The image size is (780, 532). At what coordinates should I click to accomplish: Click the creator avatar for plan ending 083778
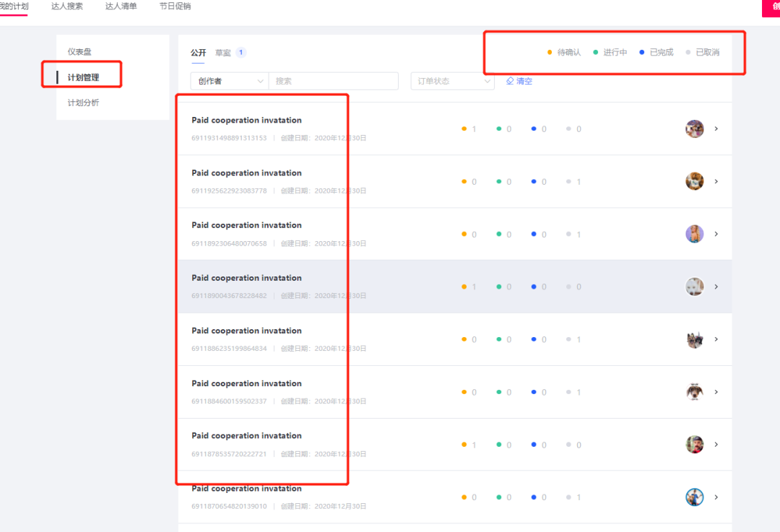(x=694, y=181)
